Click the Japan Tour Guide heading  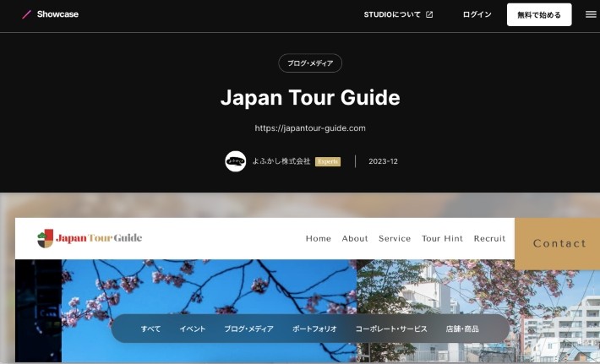click(310, 97)
